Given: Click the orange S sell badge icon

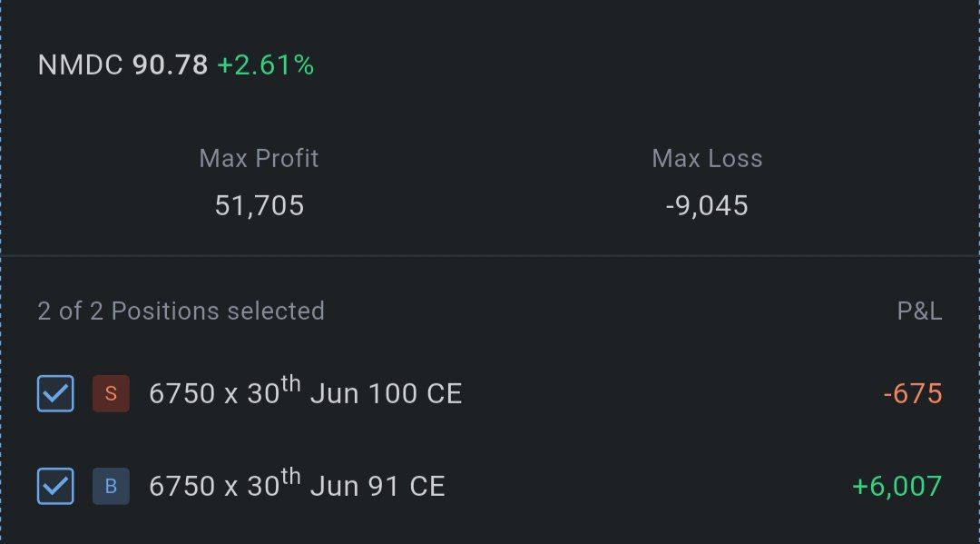Looking at the screenshot, I should [112, 393].
